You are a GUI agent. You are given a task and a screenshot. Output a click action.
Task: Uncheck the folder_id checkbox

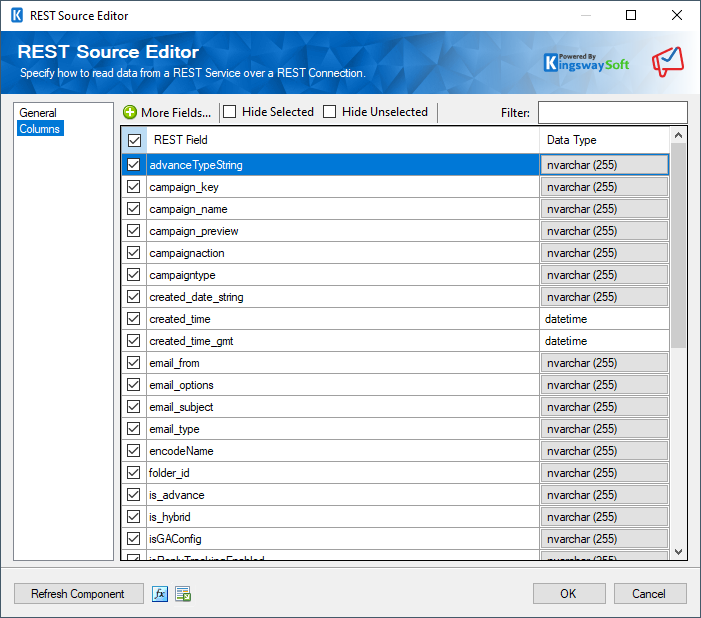click(x=133, y=473)
